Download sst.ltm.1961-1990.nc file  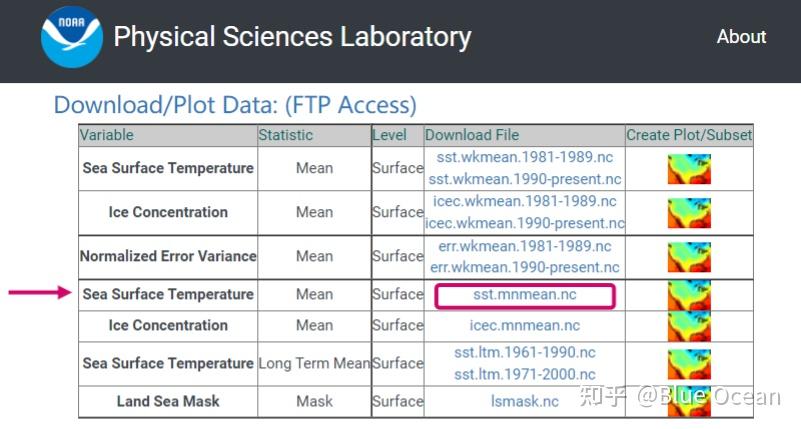(525, 352)
